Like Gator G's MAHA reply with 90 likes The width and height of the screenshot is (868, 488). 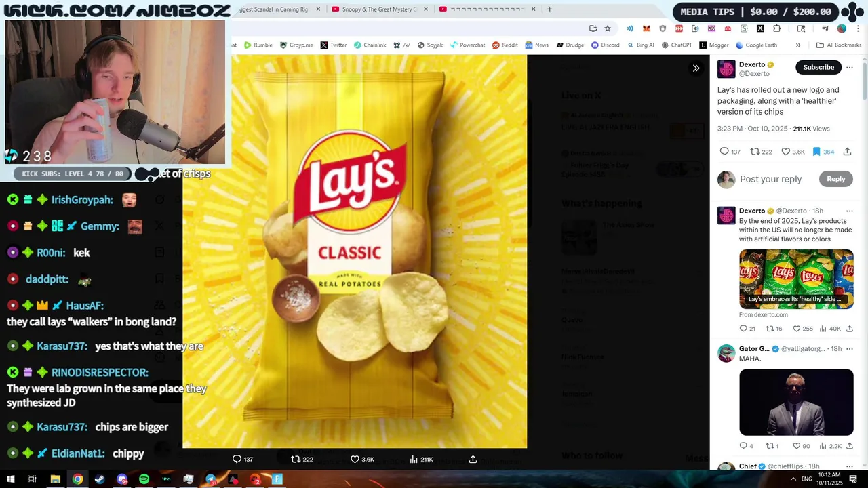[x=802, y=446]
